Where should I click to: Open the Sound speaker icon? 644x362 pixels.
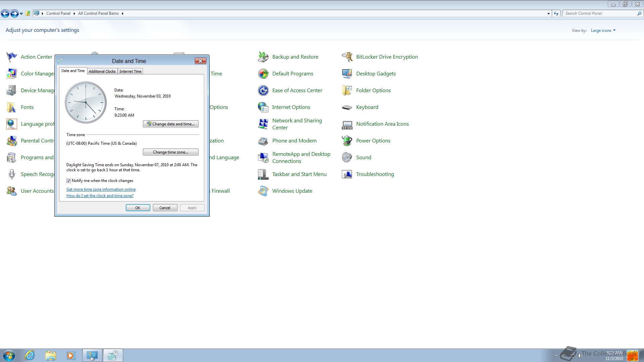[x=347, y=158]
